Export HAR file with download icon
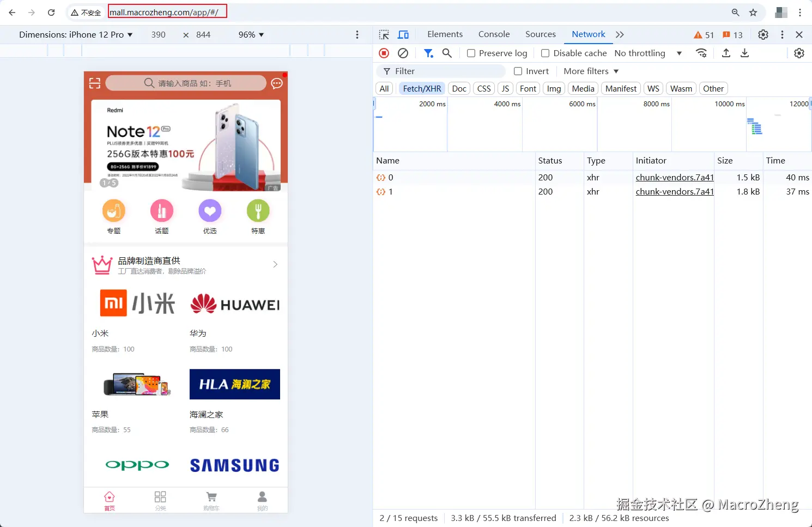812x527 pixels. click(744, 53)
